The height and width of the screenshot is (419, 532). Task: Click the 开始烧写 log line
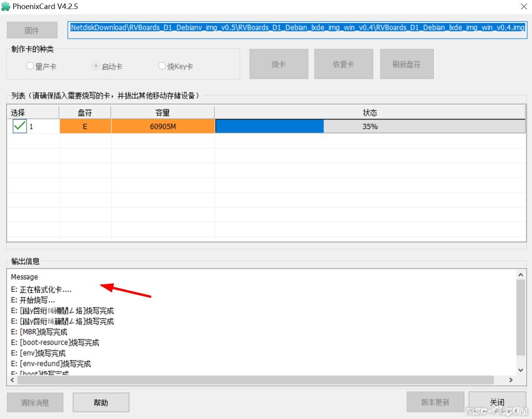pyautogui.click(x=33, y=300)
